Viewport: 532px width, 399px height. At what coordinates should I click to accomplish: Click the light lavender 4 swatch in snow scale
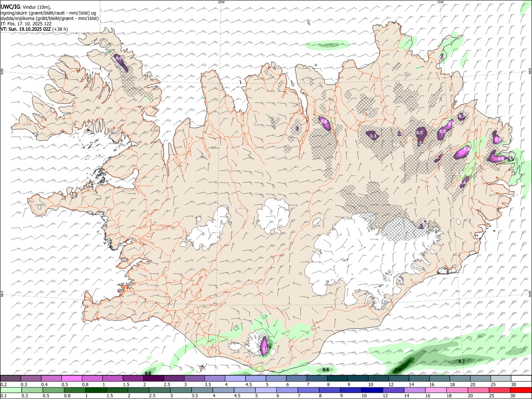pyautogui.click(x=235, y=379)
